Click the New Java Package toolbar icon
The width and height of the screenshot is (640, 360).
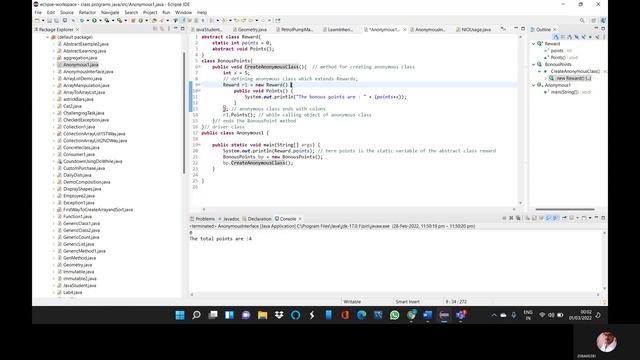tap(133, 20)
